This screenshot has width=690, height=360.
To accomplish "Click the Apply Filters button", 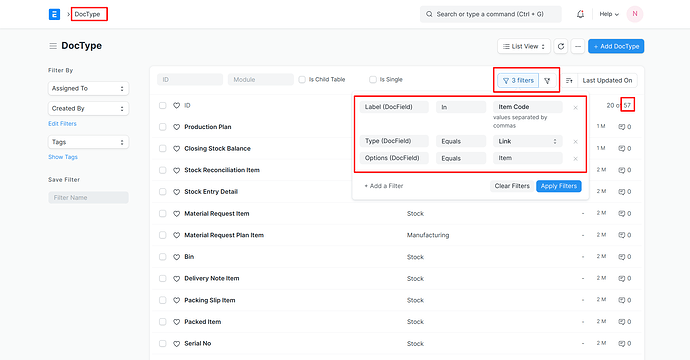I will click(x=558, y=186).
